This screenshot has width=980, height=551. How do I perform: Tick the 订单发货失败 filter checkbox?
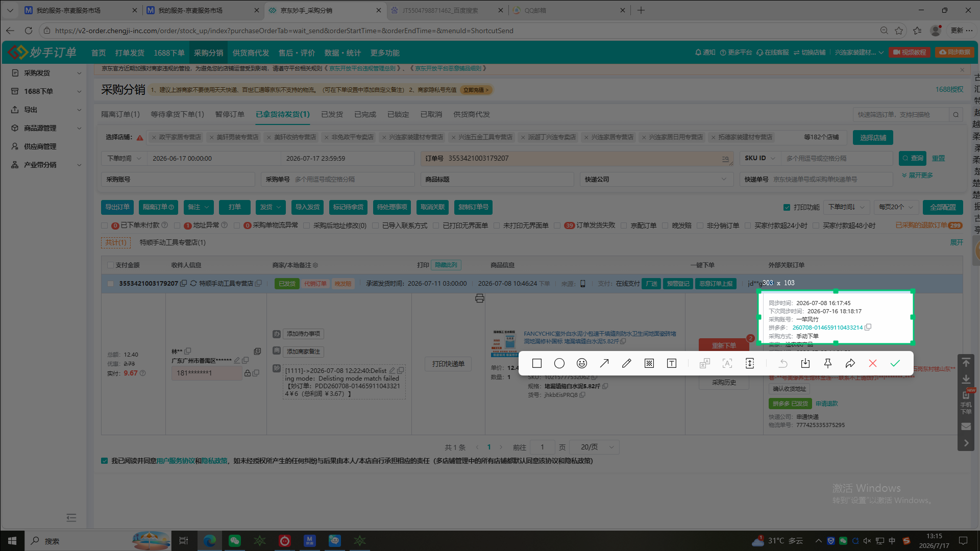click(x=557, y=226)
